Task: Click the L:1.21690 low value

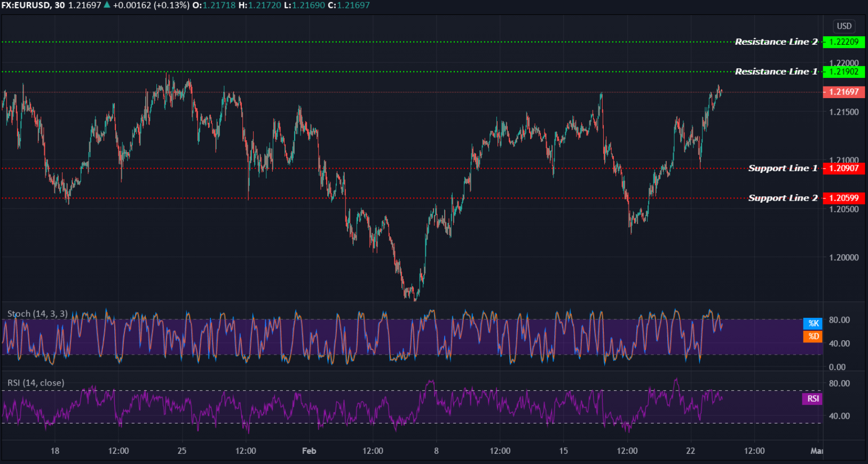Action: click(x=304, y=5)
